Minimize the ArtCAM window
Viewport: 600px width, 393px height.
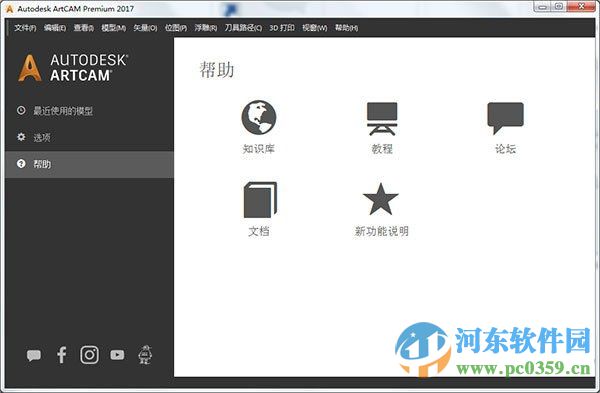pyautogui.click(x=542, y=7)
